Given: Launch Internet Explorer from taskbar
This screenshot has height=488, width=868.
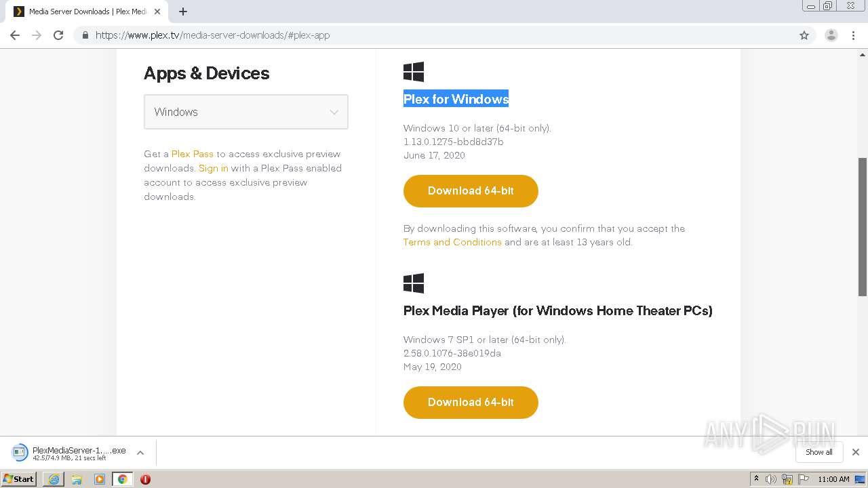Looking at the screenshot, I should pos(54,479).
